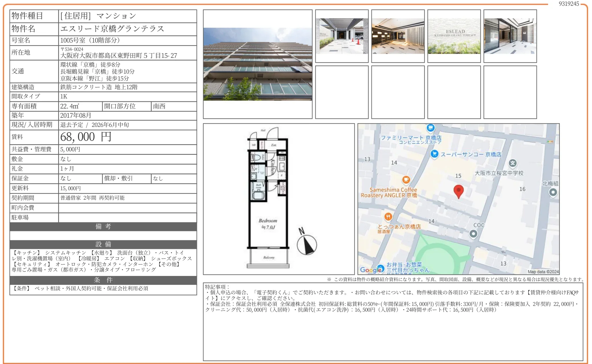
Task: Click the 68,000 yen rent value
Action: [x=86, y=137]
